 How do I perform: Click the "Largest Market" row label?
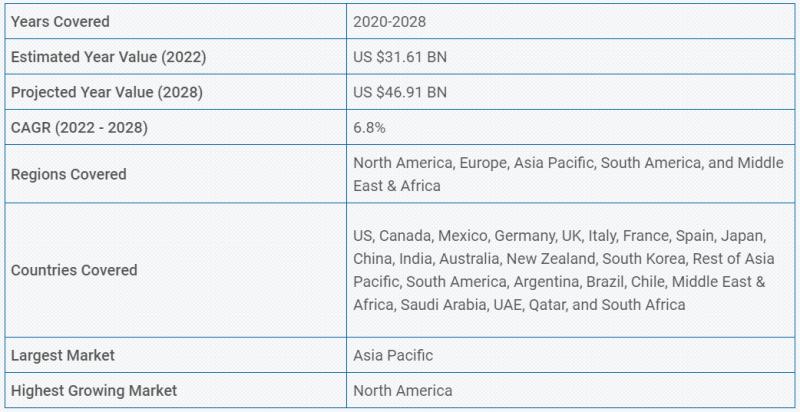(x=63, y=355)
